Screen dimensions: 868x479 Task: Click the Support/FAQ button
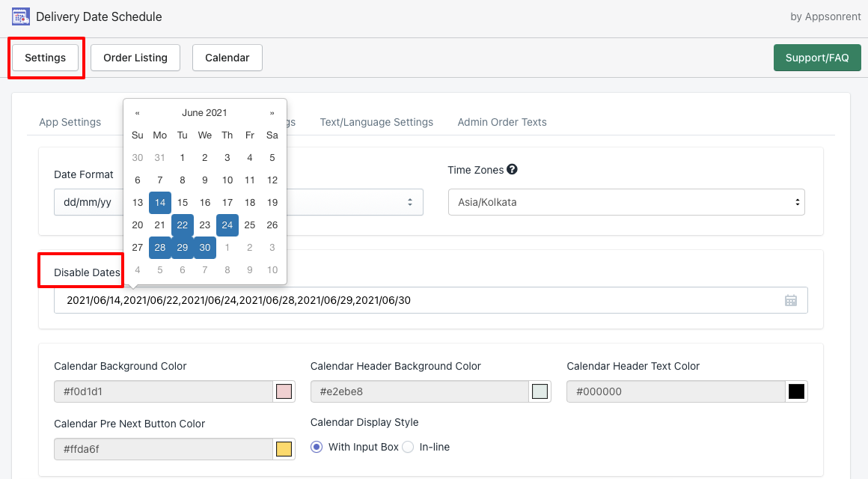click(x=817, y=58)
